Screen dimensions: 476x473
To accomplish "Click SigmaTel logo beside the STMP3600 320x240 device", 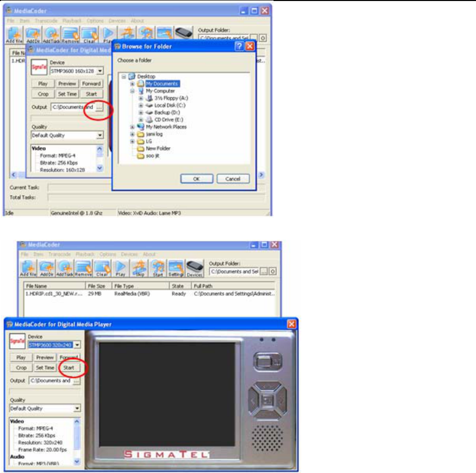I will coord(17,341).
